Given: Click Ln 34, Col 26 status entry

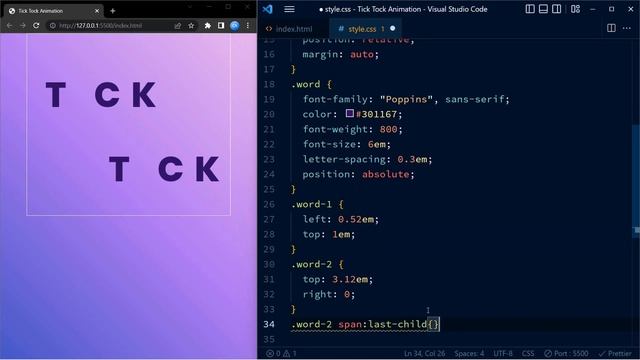Looking at the screenshot, I should 424,353.
